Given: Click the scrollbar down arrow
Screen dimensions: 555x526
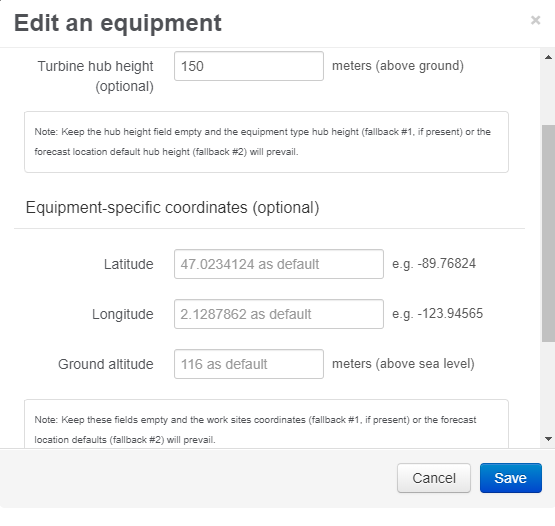Looking at the screenshot, I should [548, 439].
